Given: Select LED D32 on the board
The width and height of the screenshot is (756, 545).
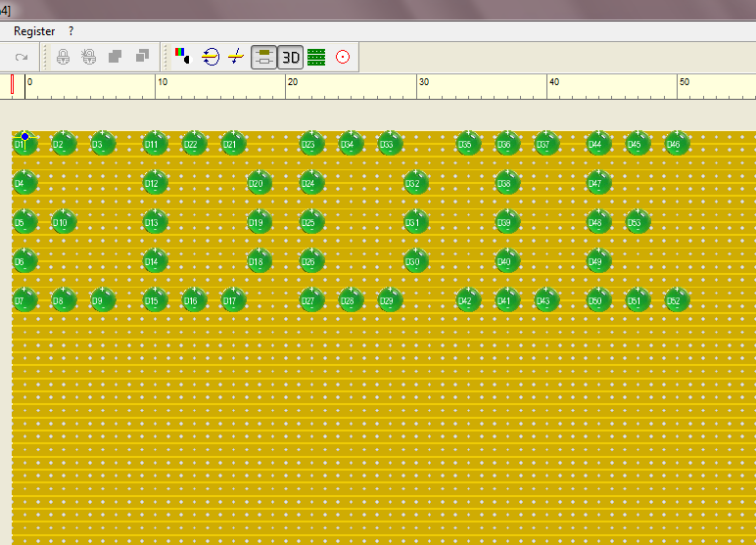Looking at the screenshot, I should click(415, 182).
